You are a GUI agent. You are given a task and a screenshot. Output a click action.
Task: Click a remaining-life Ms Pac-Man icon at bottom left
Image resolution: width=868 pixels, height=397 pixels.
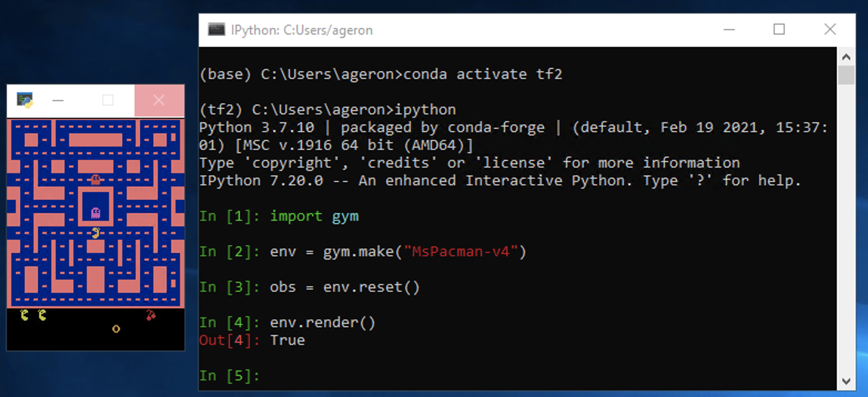pyautogui.click(x=25, y=315)
